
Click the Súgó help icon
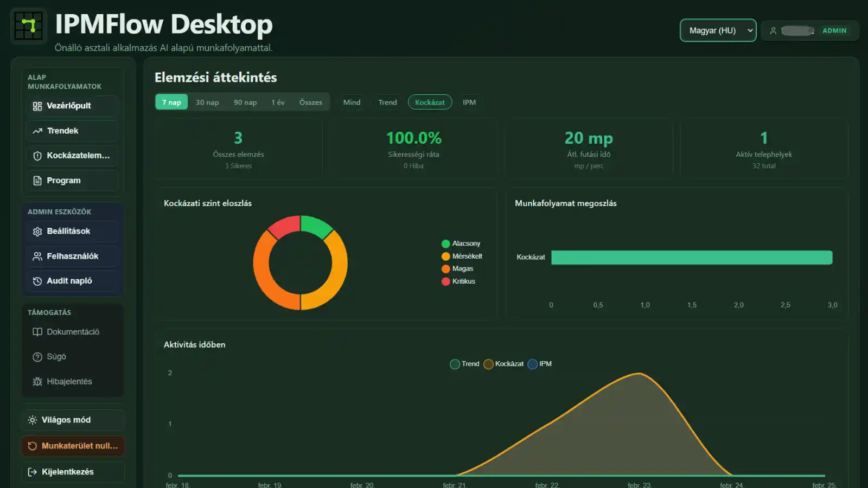(x=36, y=356)
